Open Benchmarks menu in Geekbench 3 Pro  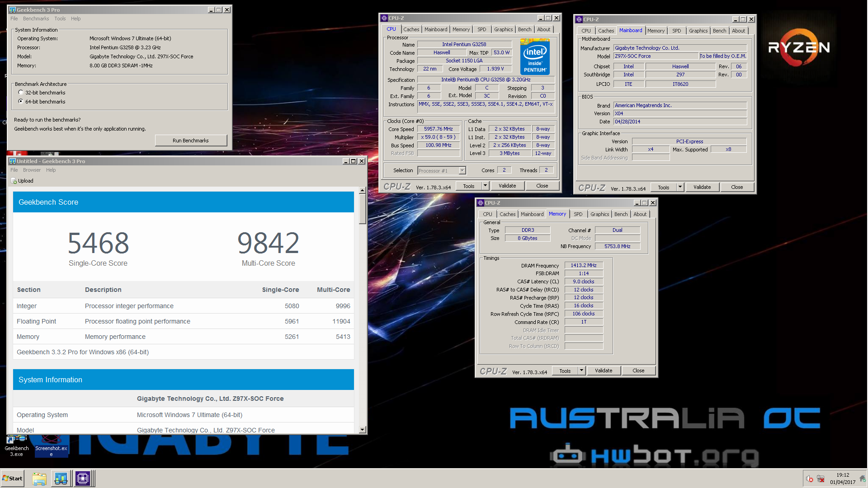36,19
